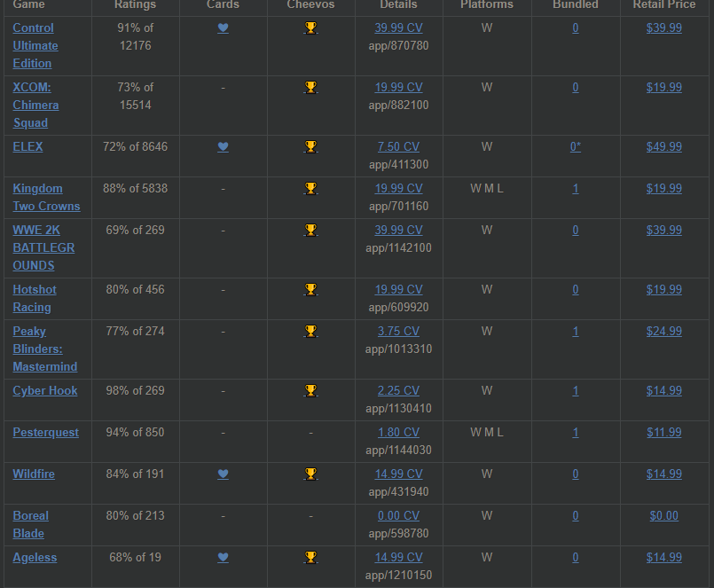
Task: Click the $14.99 retail price for Cyber Hook
Action: click(x=664, y=390)
